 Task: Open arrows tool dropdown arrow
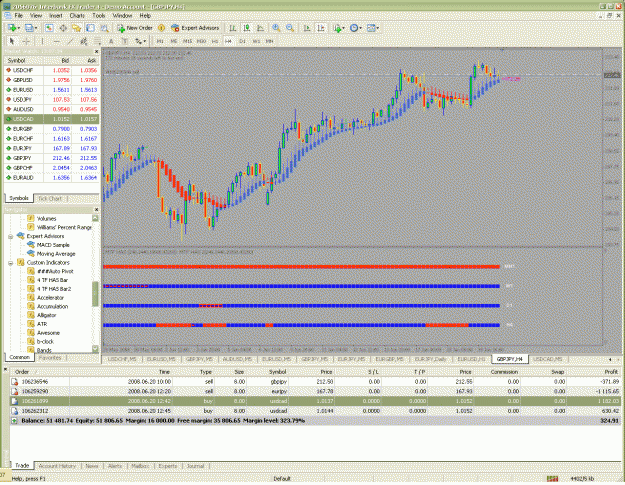point(145,41)
